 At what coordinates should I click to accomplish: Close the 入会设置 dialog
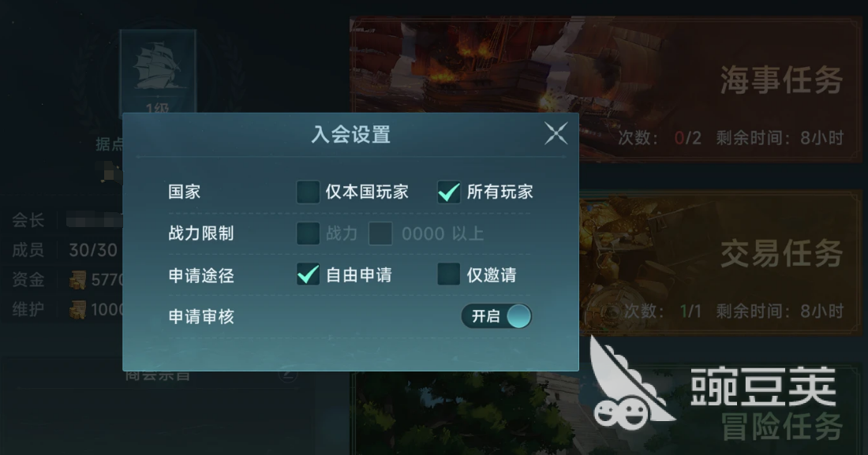(x=556, y=133)
